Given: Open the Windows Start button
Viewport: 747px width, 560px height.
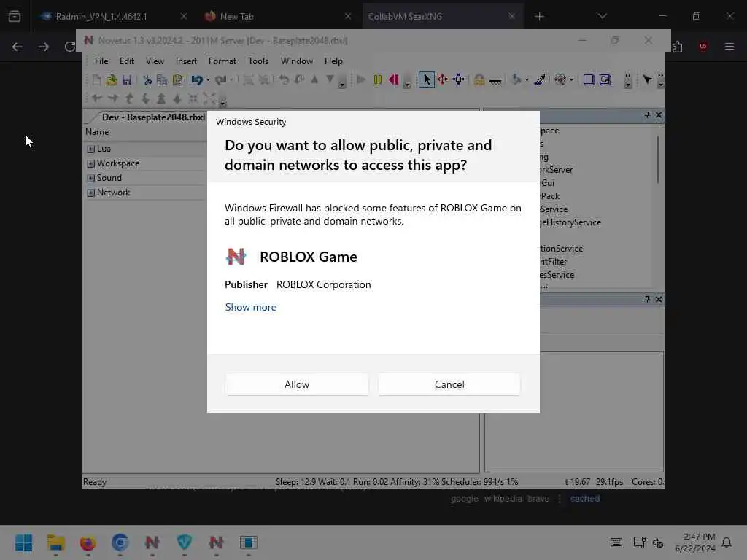Looking at the screenshot, I should [24, 542].
